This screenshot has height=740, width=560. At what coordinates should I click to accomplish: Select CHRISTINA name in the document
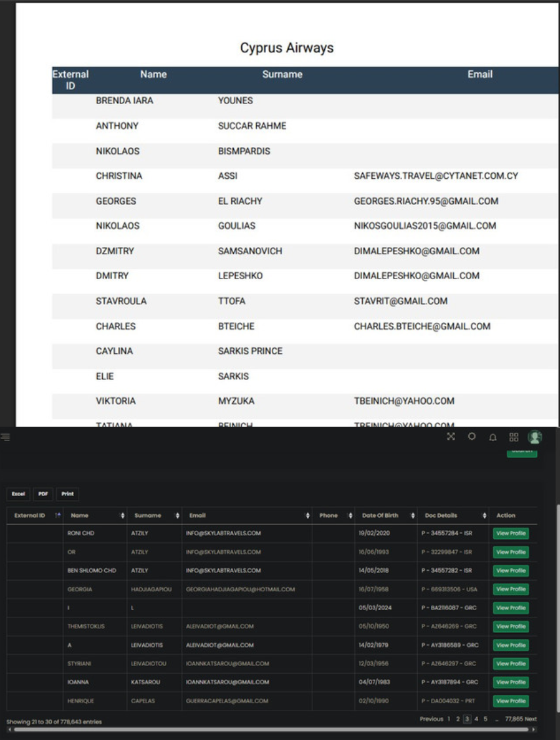(119, 176)
